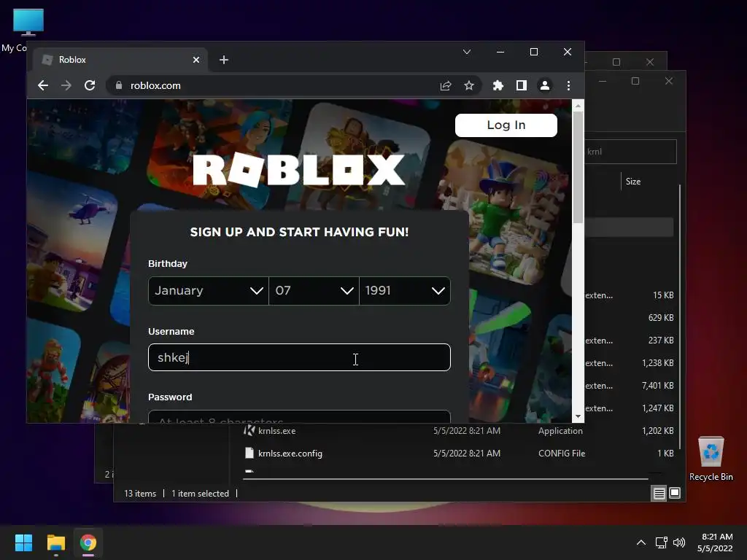Click the 629 KB file size
The width and height of the screenshot is (747, 560).
tap(661, 318)
